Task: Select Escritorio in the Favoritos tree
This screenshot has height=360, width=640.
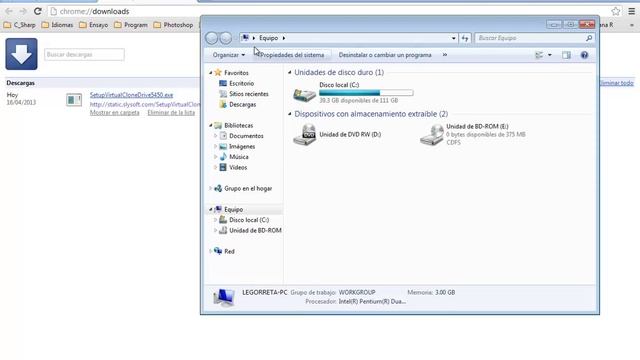Action: coord(242,83)
